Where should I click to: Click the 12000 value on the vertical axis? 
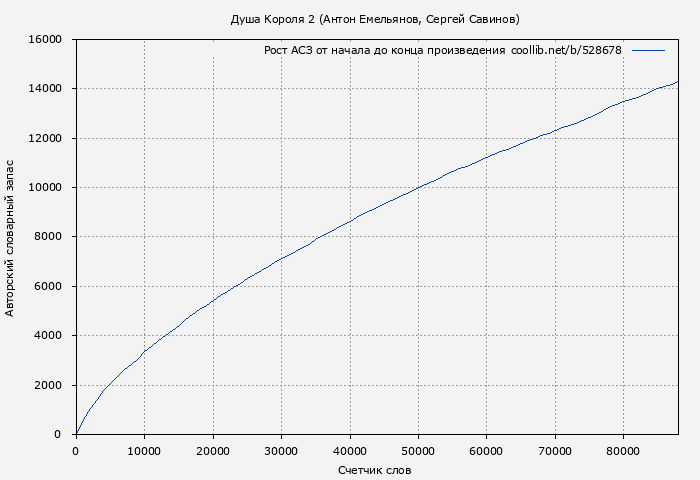click(x=43, y=138)
